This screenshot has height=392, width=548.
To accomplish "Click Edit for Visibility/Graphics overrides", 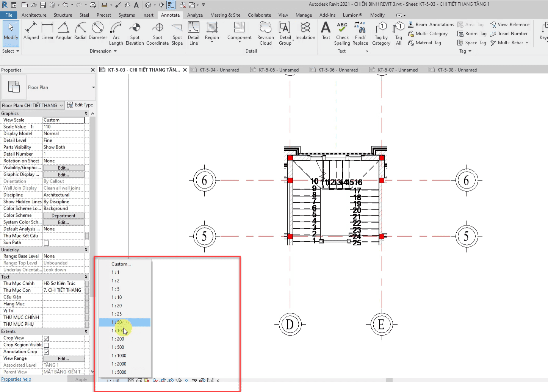I will click(64, 168).
